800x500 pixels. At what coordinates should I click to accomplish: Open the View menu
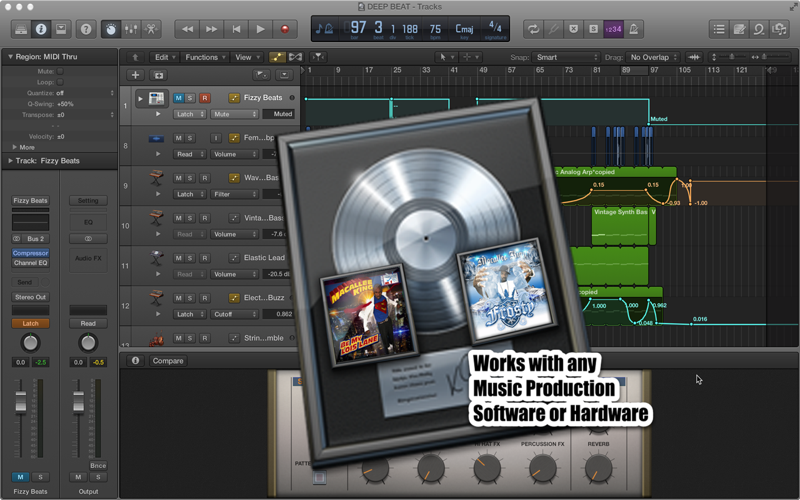(247, 57)
